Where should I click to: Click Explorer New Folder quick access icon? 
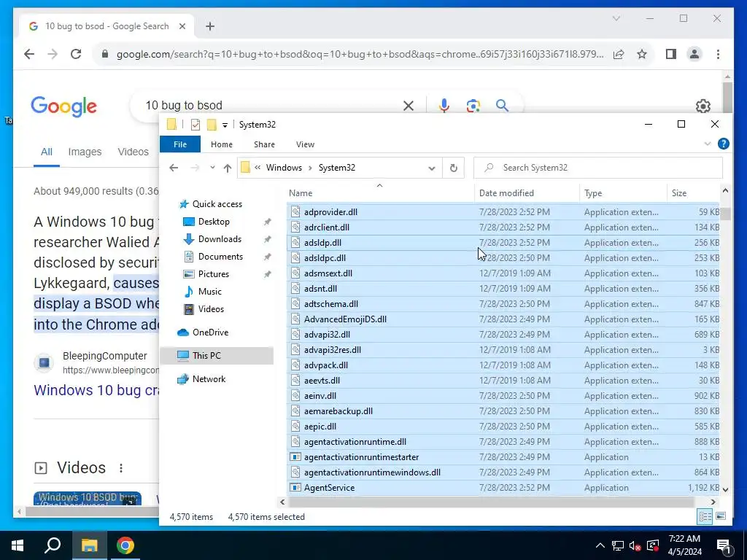point(212,125)
